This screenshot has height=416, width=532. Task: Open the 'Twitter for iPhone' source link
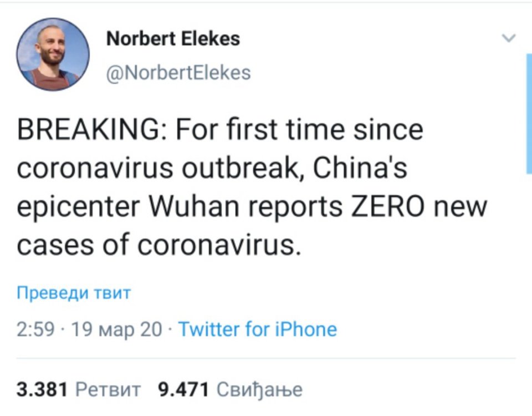tap(258, 329)
